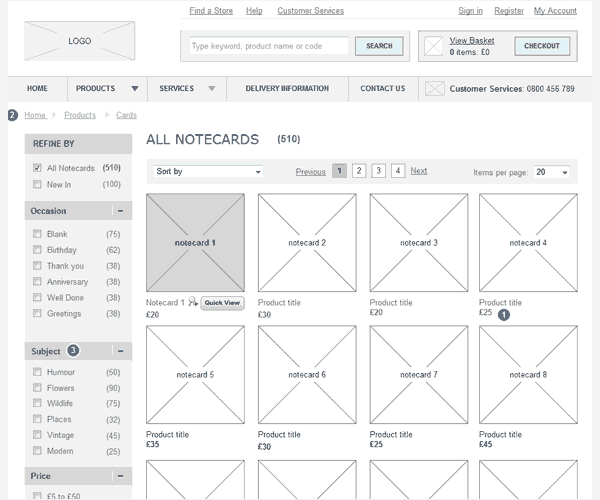Viewport: 600px width, 500px height.
Task: Click annotation marker 3 next to Subject
Action: (x=73, y=351)
